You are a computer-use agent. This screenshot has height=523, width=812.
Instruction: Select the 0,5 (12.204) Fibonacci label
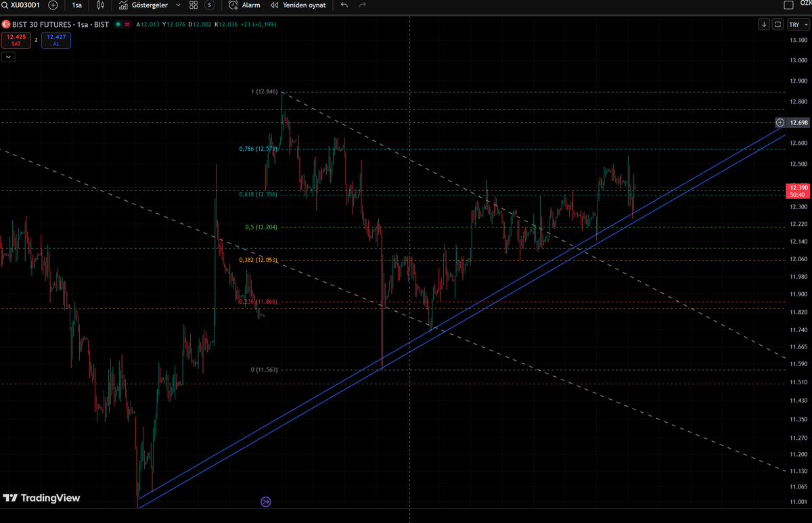pos(261,227)
